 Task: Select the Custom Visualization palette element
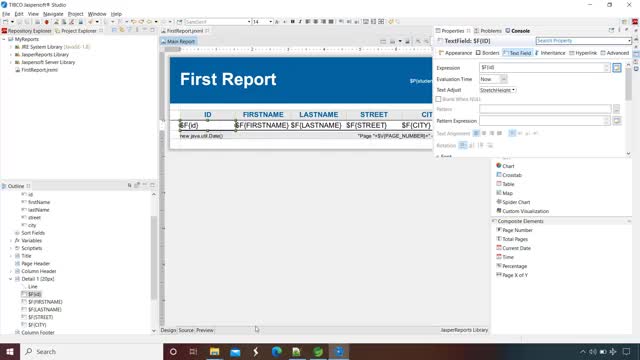(x=522, y=211)
